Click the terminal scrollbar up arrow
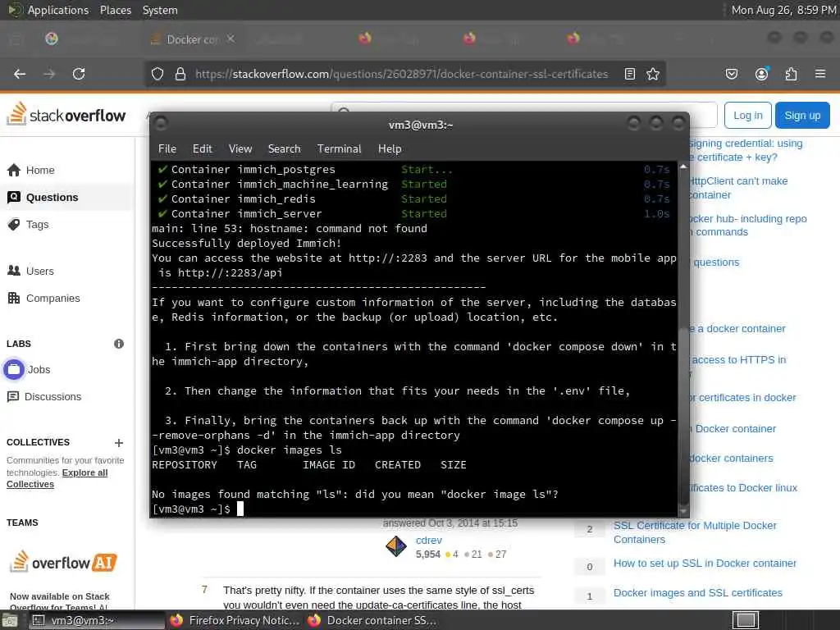840x630 pixels. 683,167
